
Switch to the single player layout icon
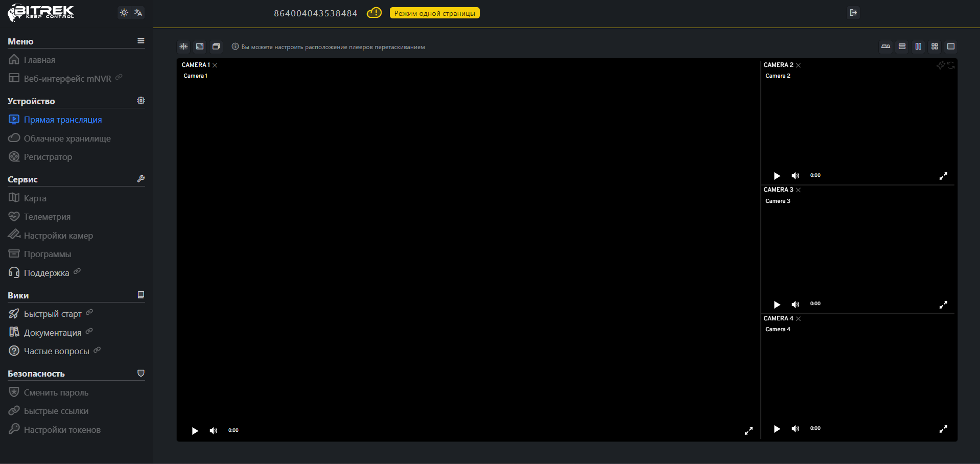(951, 47)
